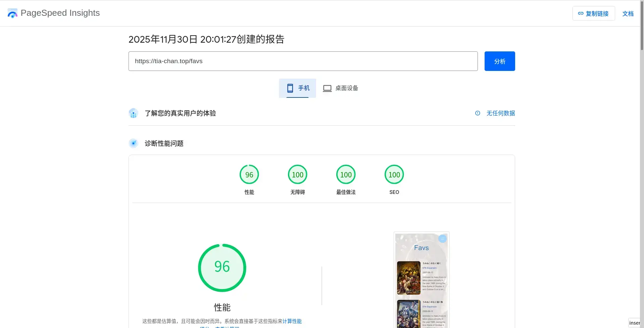This screenshot has height=328, width=644.
Task: Click the real user experience section icon
Action: pos(134,113)
